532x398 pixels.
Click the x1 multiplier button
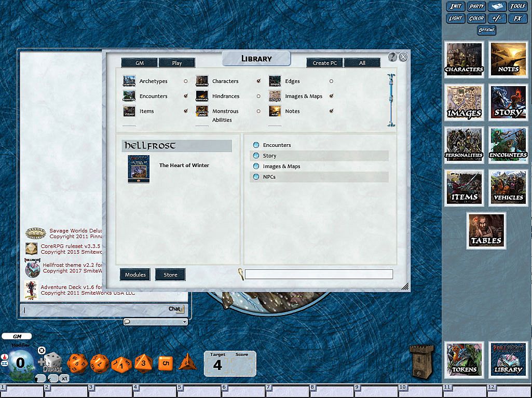64,378
